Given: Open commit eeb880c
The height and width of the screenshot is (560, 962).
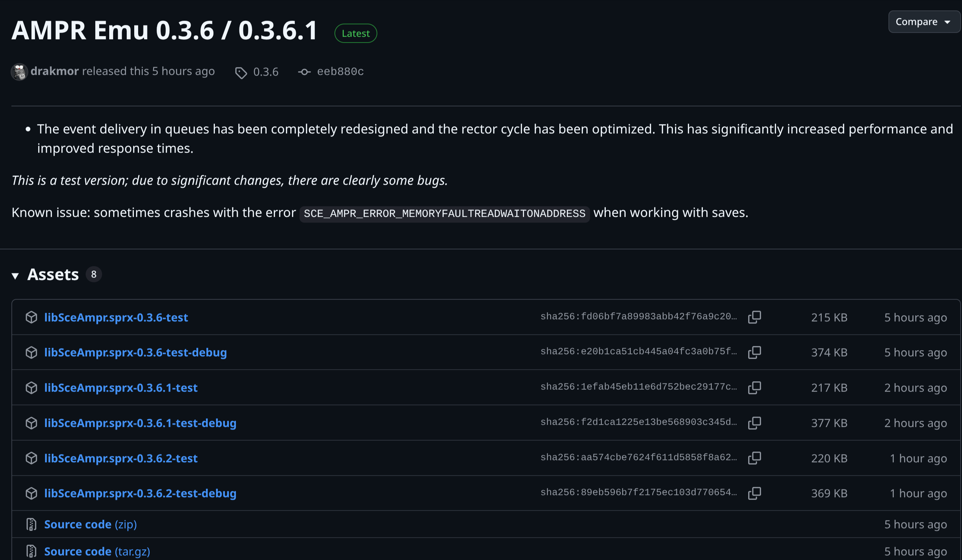Looking at the screenshot, I should 340,71.
